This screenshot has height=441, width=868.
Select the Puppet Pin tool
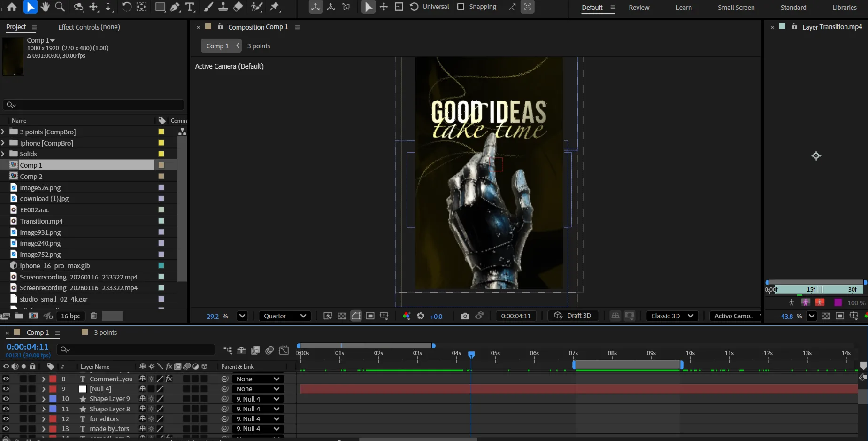tap(275, 7)
